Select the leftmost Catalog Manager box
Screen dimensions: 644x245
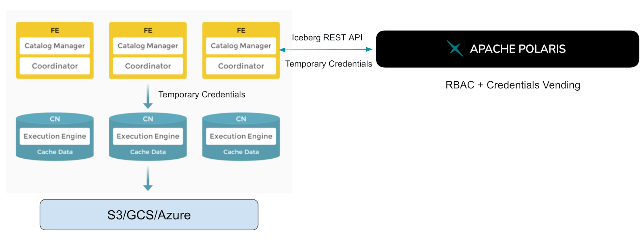(x=55, y=46)
